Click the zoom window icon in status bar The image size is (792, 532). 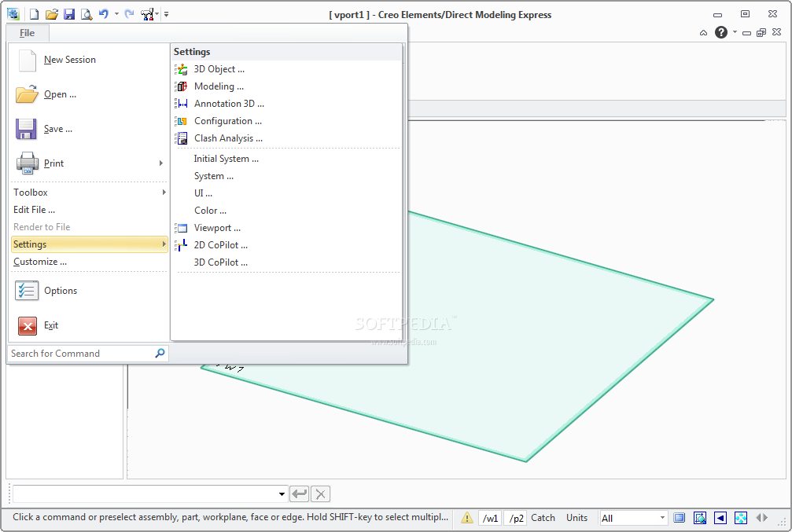[700, 518]
